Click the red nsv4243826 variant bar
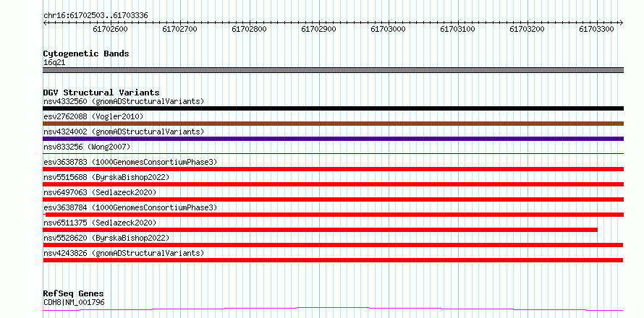This screenshot has height=318, width=644. (x=333, y=260)
